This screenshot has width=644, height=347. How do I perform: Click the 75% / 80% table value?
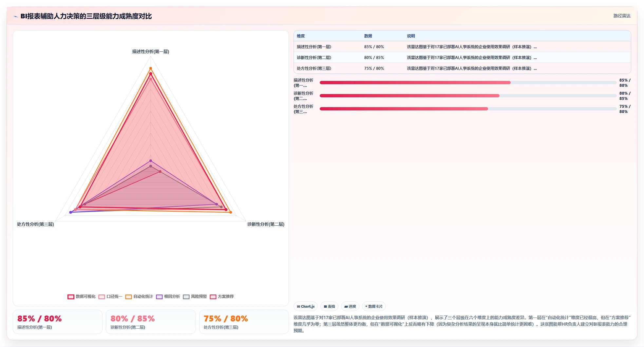[374, 68]
